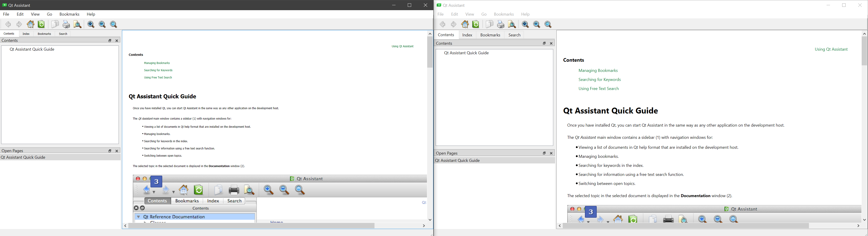Click the Zoom Out icon in the left window
This screenshot has width=868, height=236.
[102, 24]
